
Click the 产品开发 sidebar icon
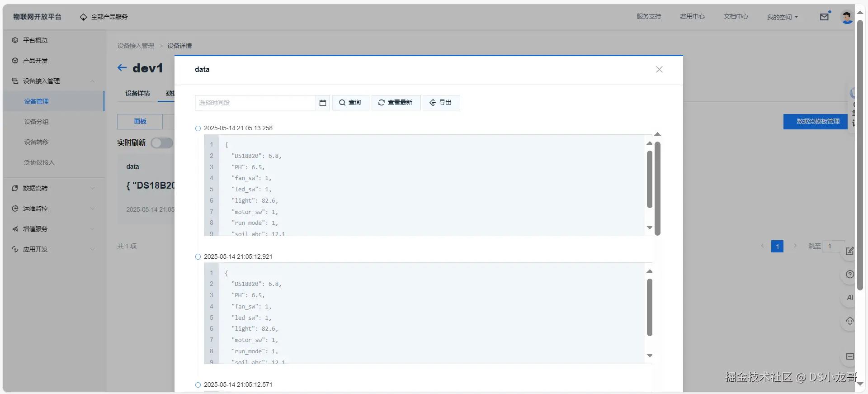(15, 61)
